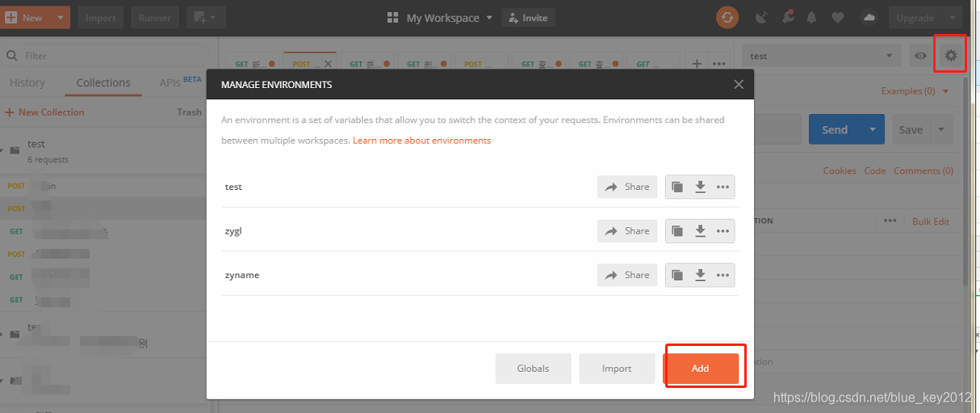The width and height of the screenshot is (980, 413).
Task: Download the zyname environment
Action: 701,275
